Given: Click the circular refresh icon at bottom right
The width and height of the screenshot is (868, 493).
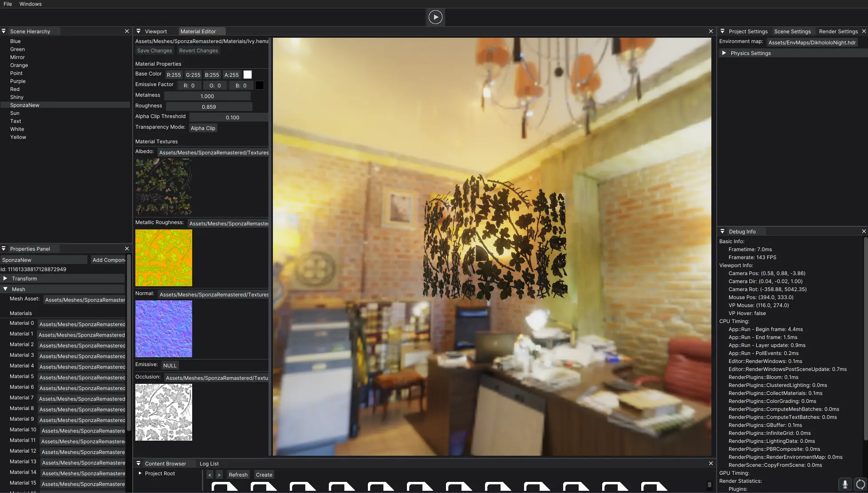Looking at the screenshot, I should (860, 484).
